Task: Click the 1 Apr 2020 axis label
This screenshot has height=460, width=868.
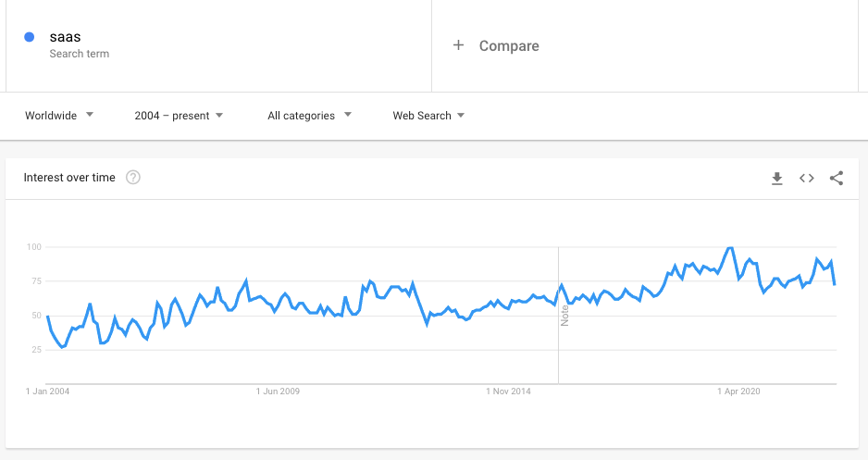Action: (738, 392)
